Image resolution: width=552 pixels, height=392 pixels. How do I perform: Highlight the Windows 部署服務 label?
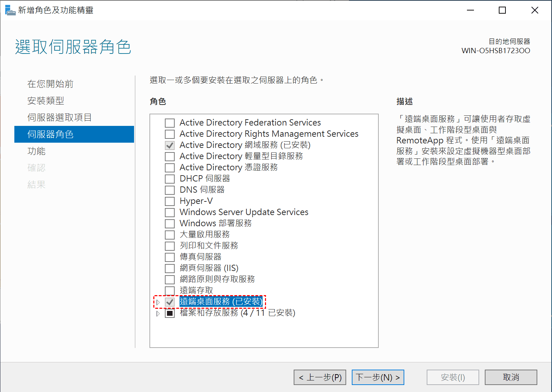pyautogui.click(x=216, y=223)
